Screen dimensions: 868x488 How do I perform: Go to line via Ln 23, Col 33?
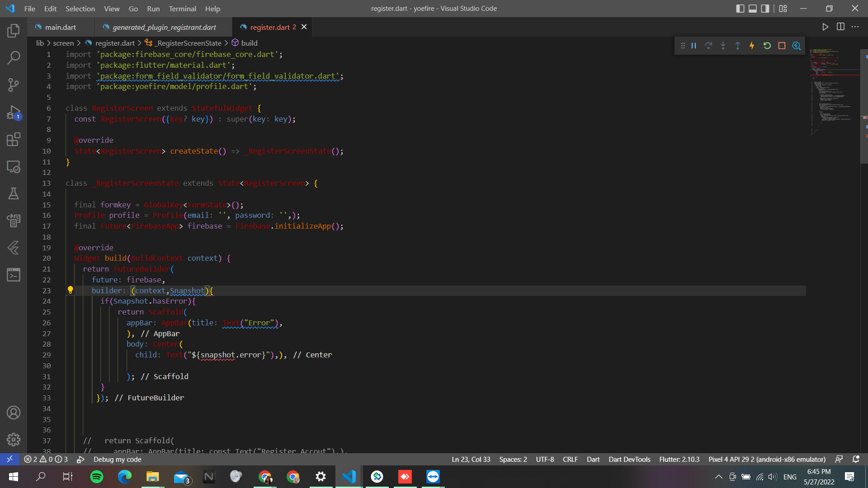(x=471, y=459)
